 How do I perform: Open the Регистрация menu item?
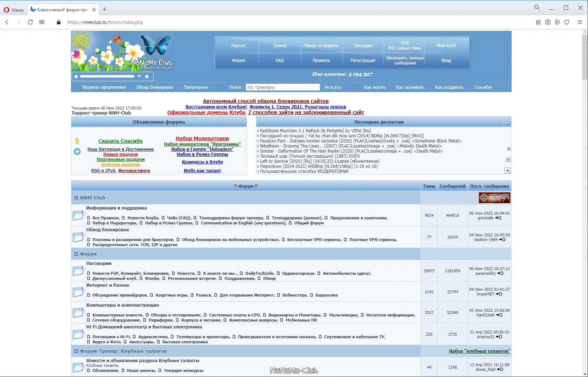363,61
